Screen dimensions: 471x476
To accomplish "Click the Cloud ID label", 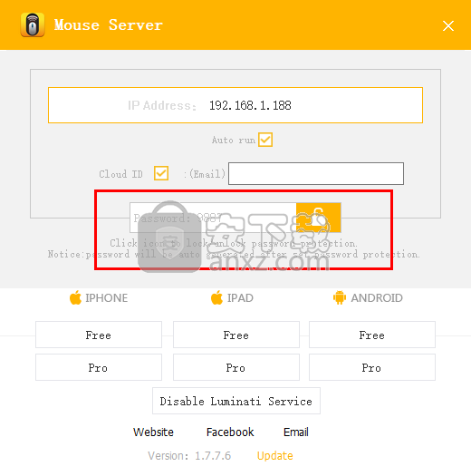I will 120,174.
